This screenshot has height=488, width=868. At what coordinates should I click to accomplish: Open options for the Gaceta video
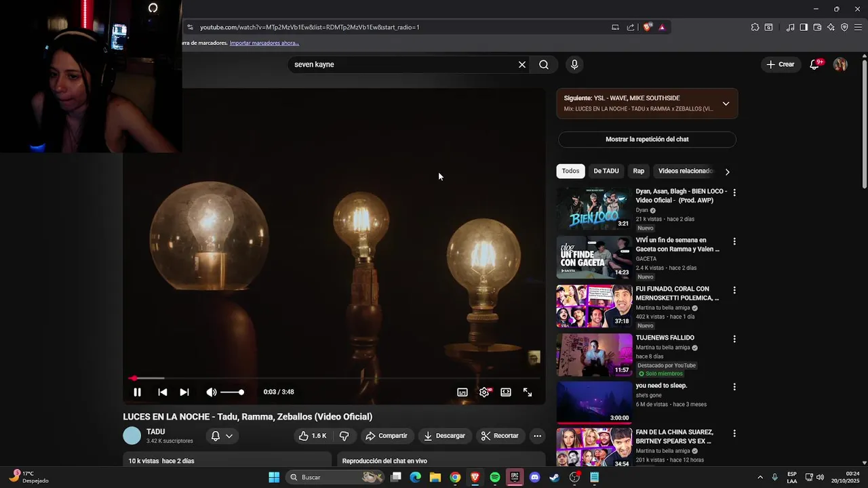click(x=734, y=241)
